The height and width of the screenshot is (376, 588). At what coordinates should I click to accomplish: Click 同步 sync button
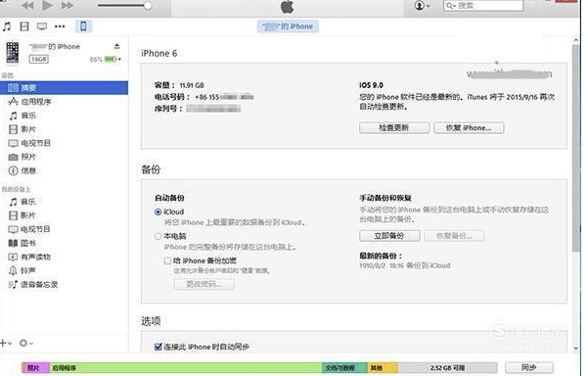[x=528, y=368]
